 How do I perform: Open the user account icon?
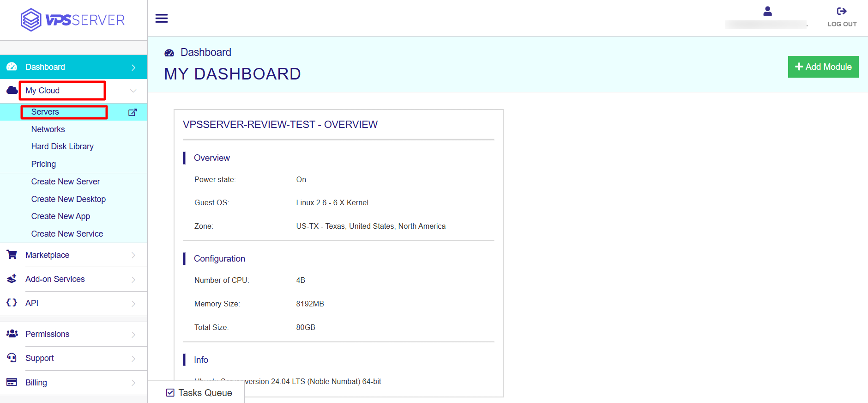(x=767, y=11)
